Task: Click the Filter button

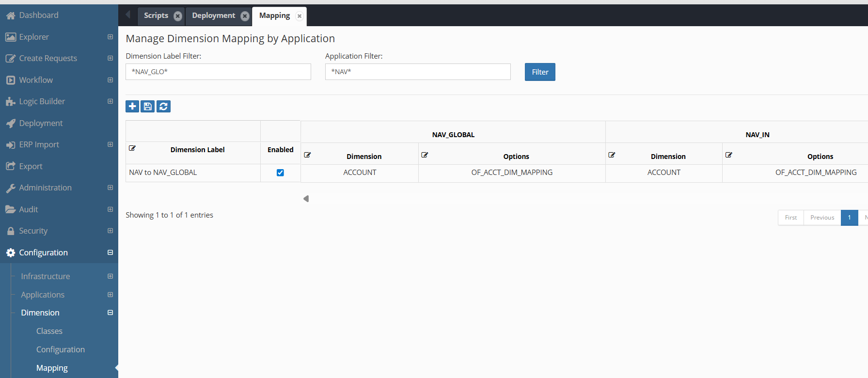Action: pyautogui.click(x=540, y=72)
